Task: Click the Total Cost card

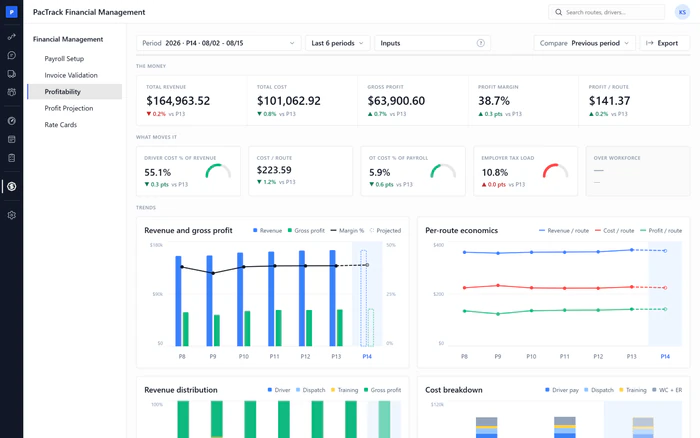Action: point(302,100)
